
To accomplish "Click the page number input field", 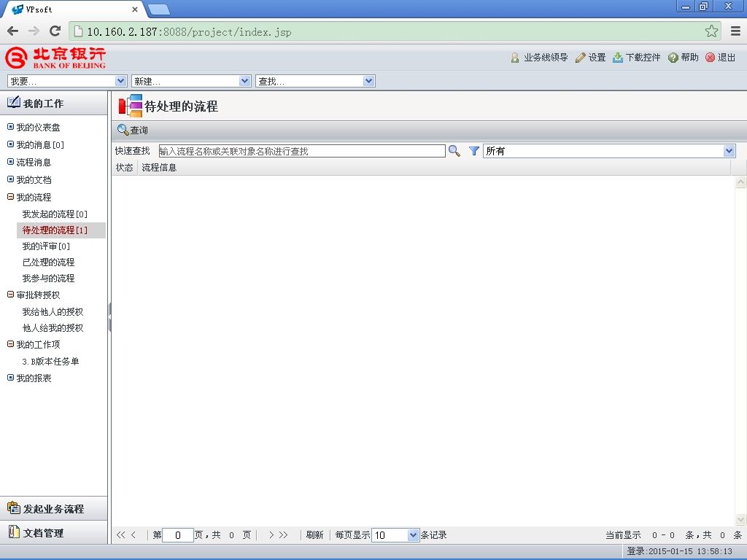I will [178, 534].
